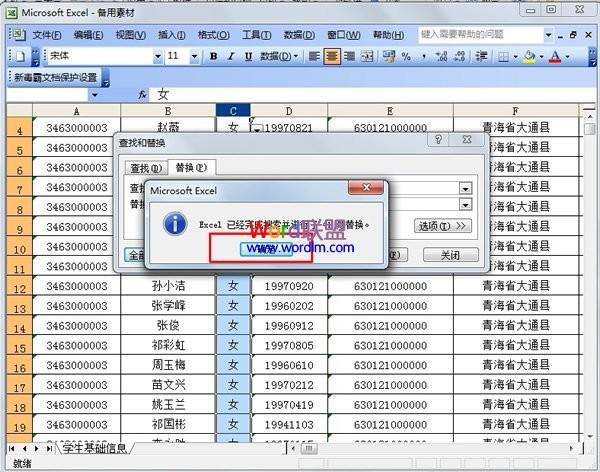
Task: Go to next sheet navigation arrow
Action: tap(37, 448)
